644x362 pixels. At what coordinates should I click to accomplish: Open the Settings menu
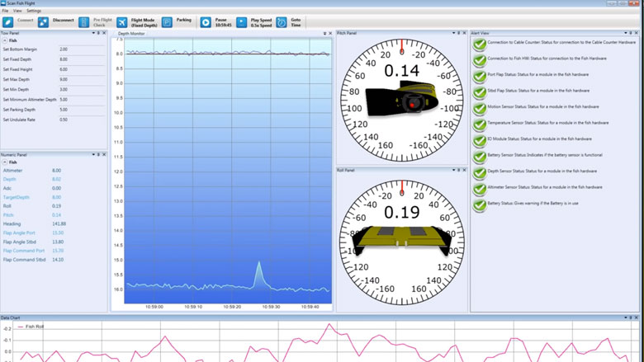pyautogui.click(x=34, y=11)
